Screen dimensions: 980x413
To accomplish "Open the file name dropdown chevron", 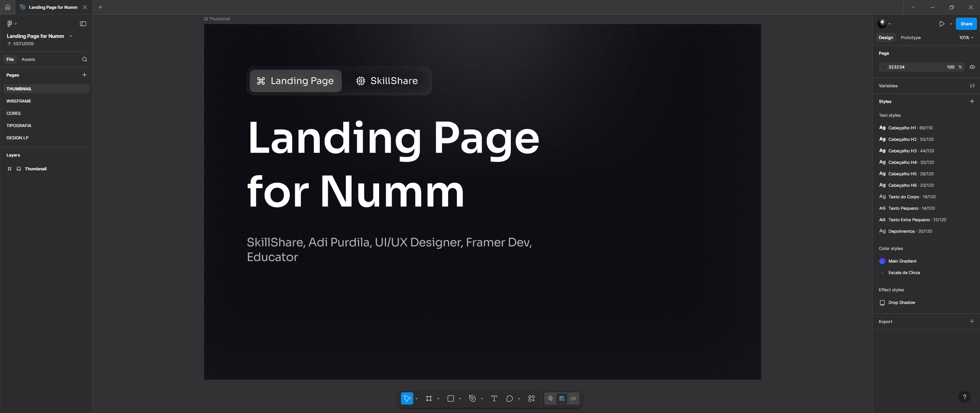I will [71, 36].
